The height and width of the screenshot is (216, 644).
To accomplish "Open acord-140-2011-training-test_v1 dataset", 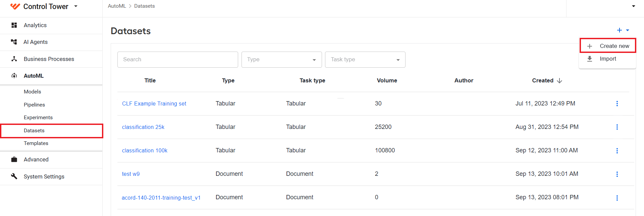I will (x=161, y=198).
